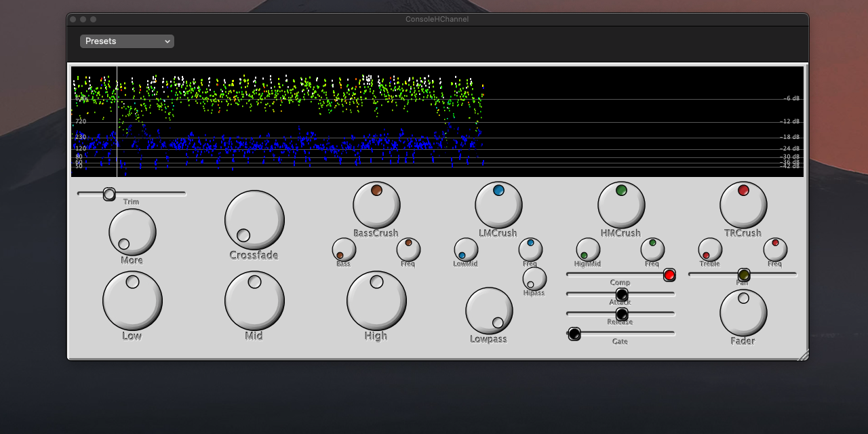Click the ConsoleHChannel window title
868x434 pixels.
tap(437, 19)
